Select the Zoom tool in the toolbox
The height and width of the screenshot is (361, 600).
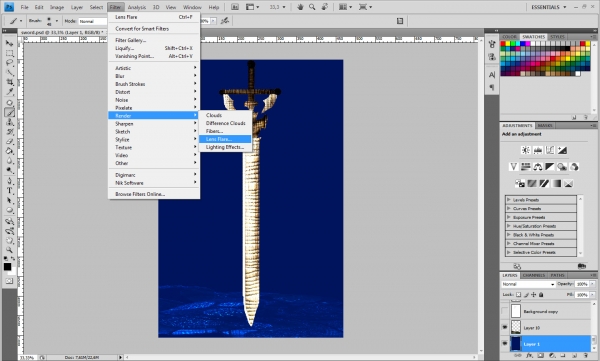(x=10, y=250)
